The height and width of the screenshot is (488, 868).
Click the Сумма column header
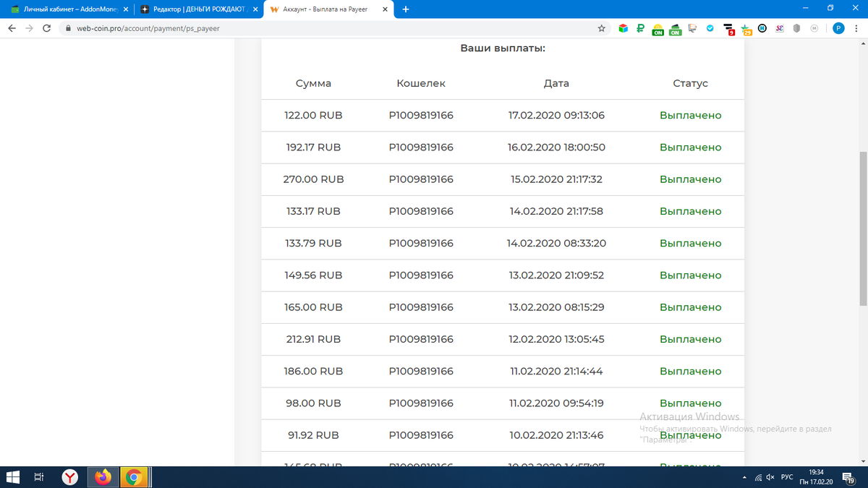[313, 83]
